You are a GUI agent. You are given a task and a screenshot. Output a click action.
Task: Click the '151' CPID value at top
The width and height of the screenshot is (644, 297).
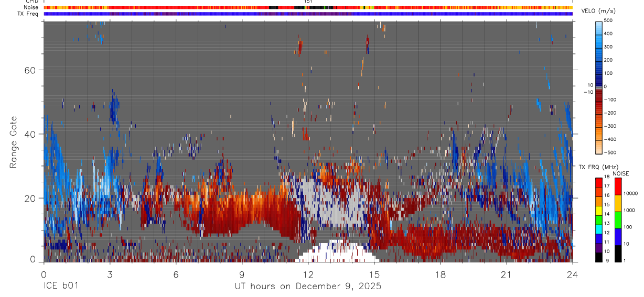(x=308, y=2)
